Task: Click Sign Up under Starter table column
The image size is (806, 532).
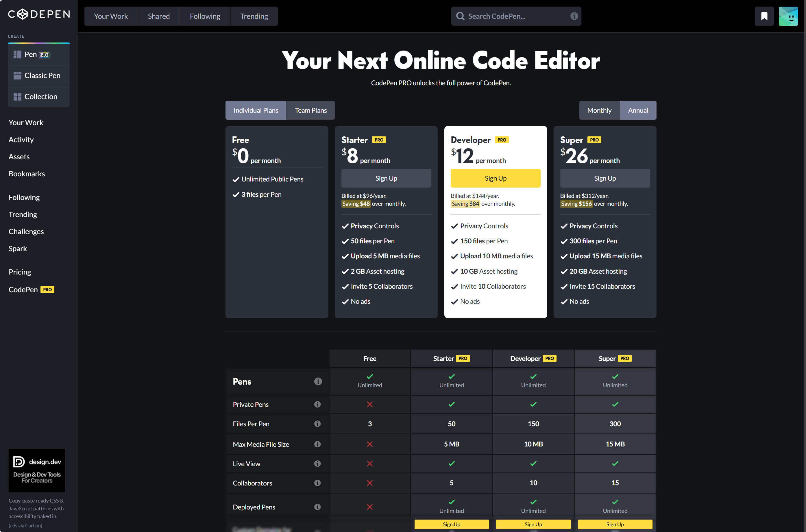Action: point(451,524)
